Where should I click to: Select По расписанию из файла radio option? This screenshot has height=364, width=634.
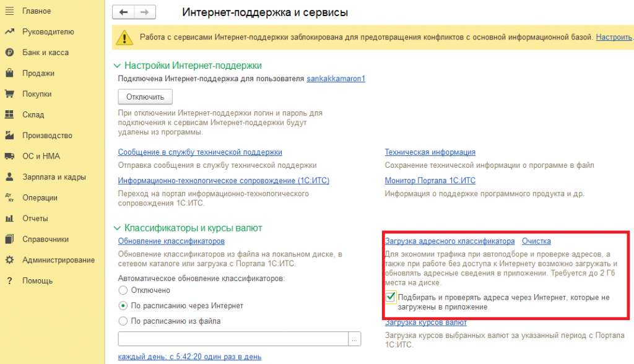click(x=123, y=321)
